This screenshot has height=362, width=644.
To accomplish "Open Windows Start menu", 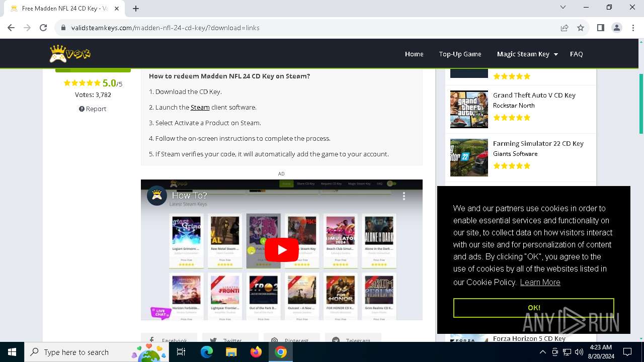I will pos(12,352).
